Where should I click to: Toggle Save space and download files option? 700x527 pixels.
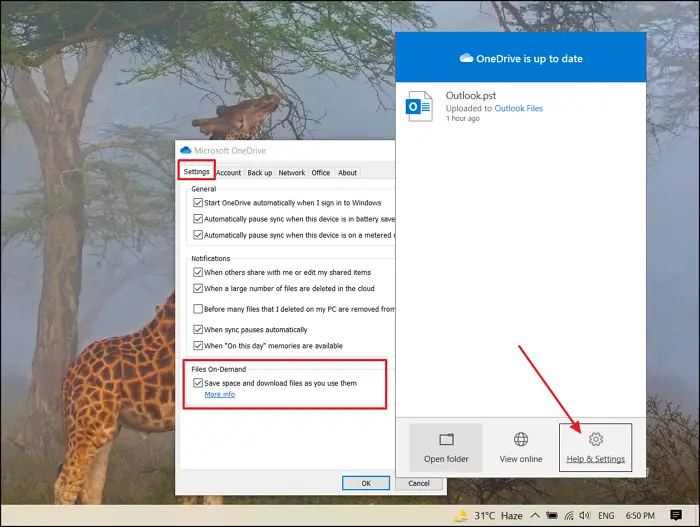[198, 383]
